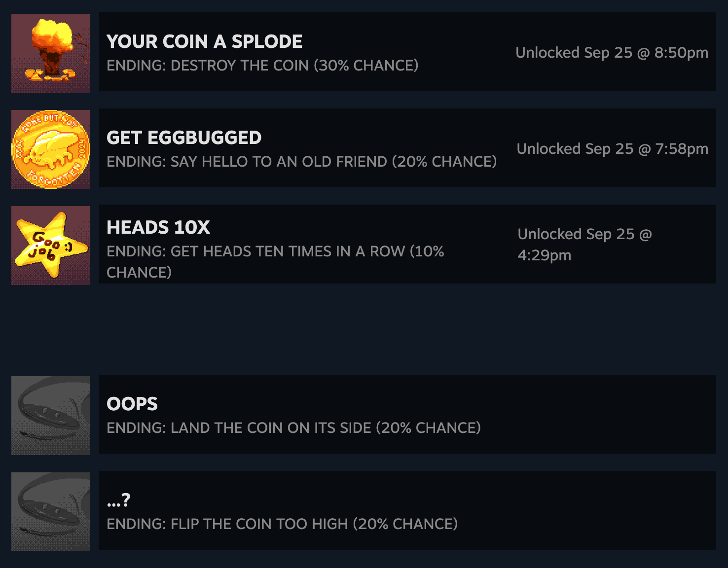
Task: Click the empty gap separating unlocked and locked achievements
Action: 364,329
